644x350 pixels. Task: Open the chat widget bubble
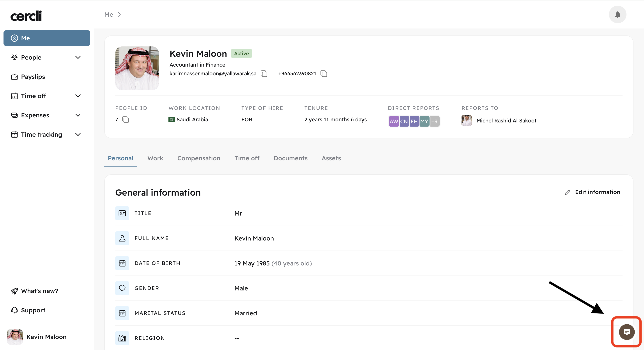coord(626,332)
